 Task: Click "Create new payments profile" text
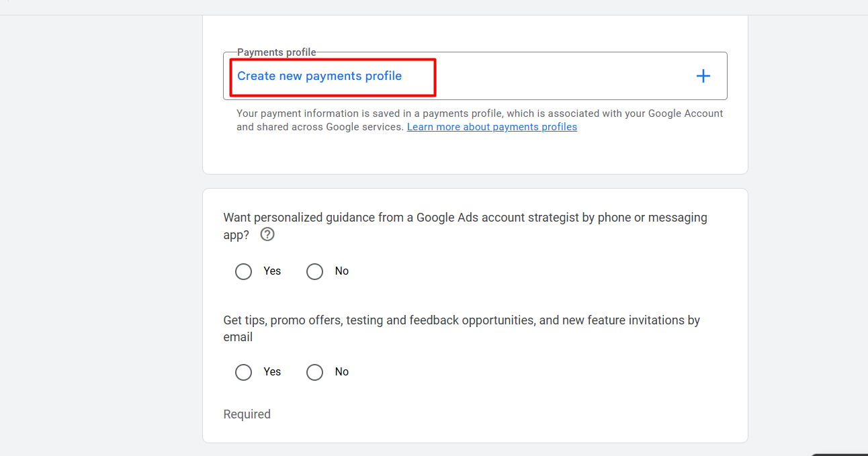click(x=319, y=76)
